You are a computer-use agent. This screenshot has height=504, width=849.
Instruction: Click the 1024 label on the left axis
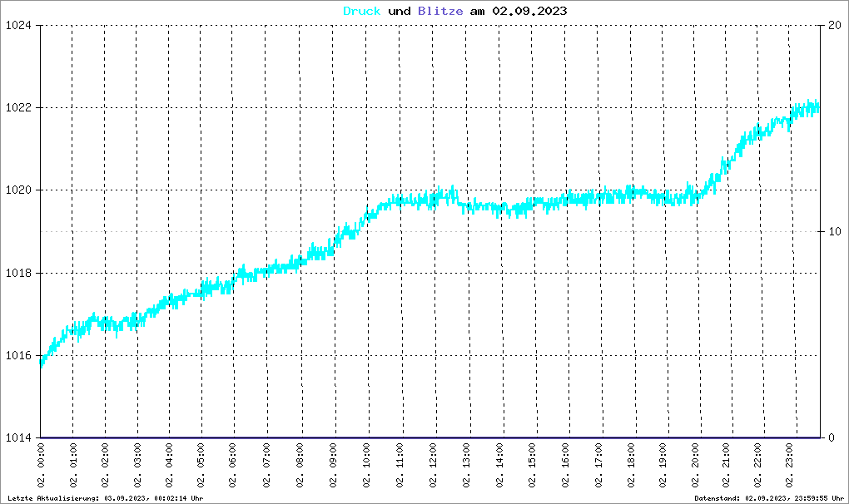tap(17, 26)
